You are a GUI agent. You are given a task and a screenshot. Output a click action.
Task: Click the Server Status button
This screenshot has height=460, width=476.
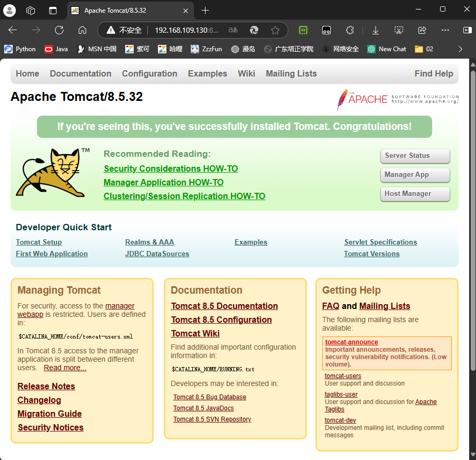415,156
